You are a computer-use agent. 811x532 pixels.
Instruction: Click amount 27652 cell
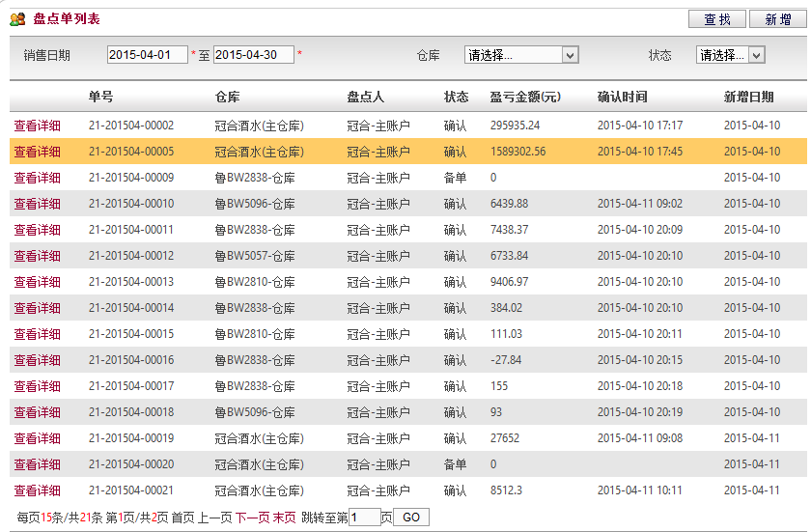504,438
